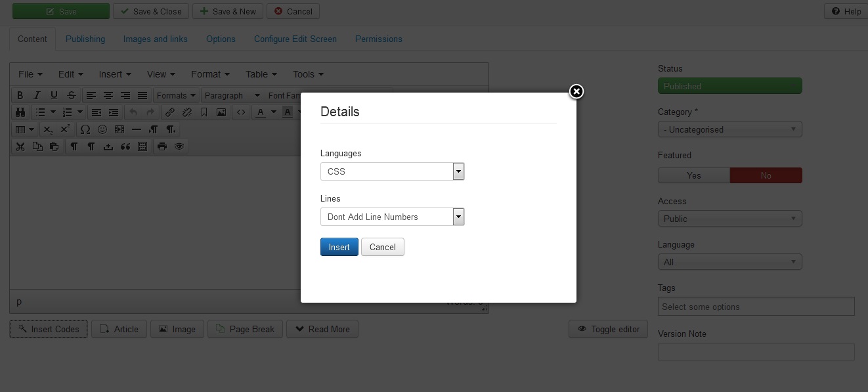Click the emoticon smiley icon
This screenshot has width=868, height=392.
(102, 129)
